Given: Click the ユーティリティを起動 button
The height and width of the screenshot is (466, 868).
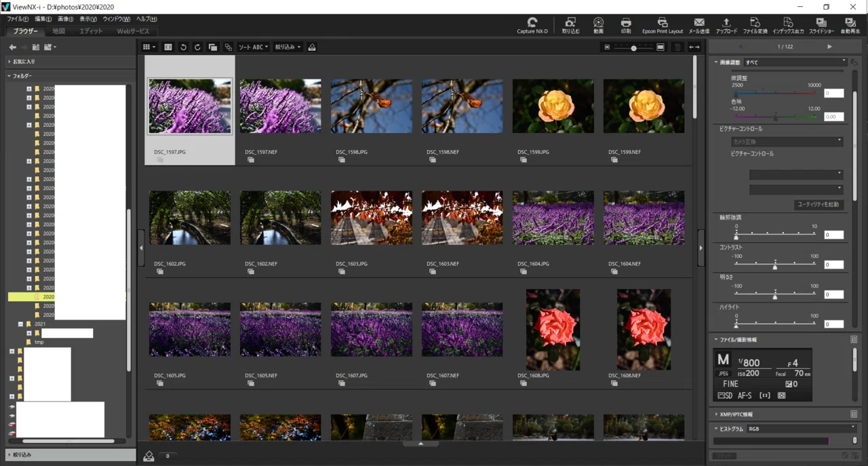Looking at the screenshot, I should pos(818,204).
